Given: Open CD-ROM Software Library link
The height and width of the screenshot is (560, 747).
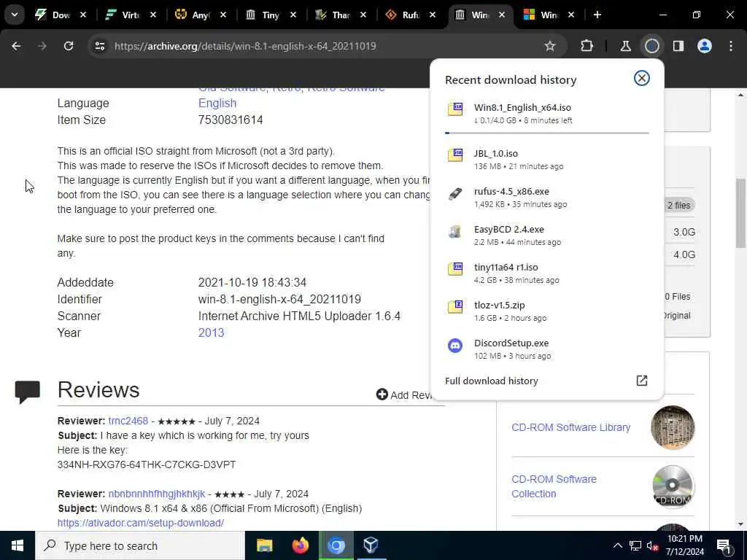Looking at the screenshot, I should pyautogui.click(x=570, y=427).
